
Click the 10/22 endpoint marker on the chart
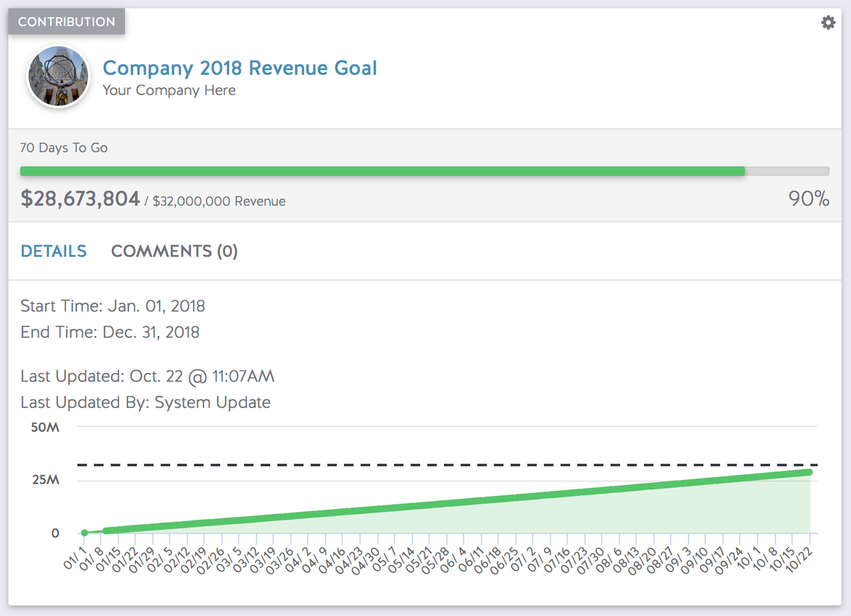pyautogui.click(x=809, y=471)
